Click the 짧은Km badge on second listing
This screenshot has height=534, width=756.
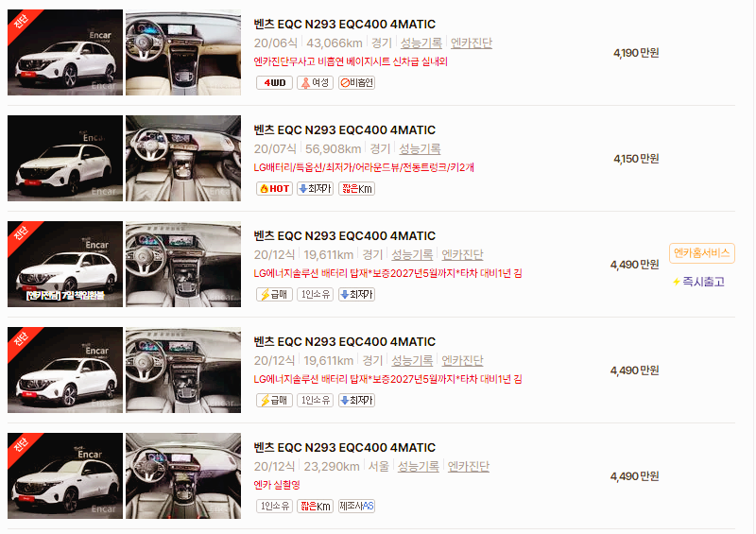(x=357, y=189)
